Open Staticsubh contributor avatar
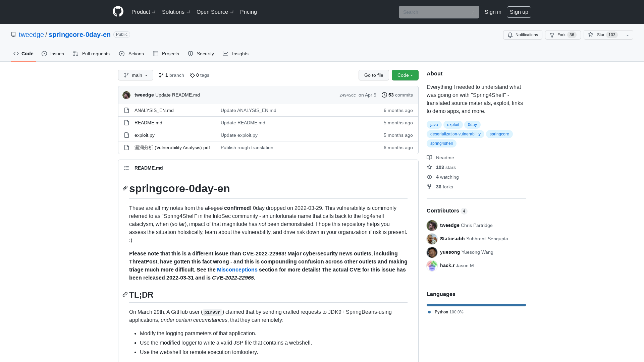This screenshot has height=362, width=644. (x=432, y=239)
